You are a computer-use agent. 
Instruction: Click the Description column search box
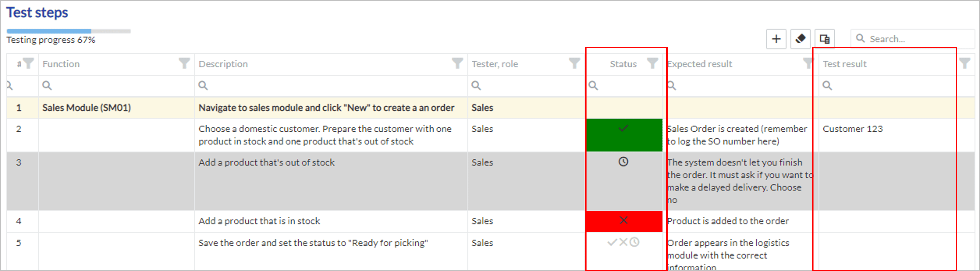pos(331,86)
